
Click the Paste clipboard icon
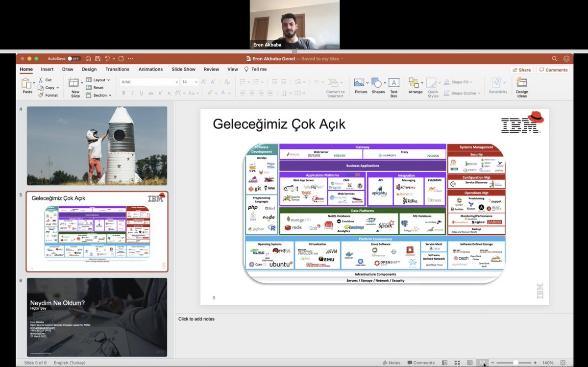tap(27, 83)
